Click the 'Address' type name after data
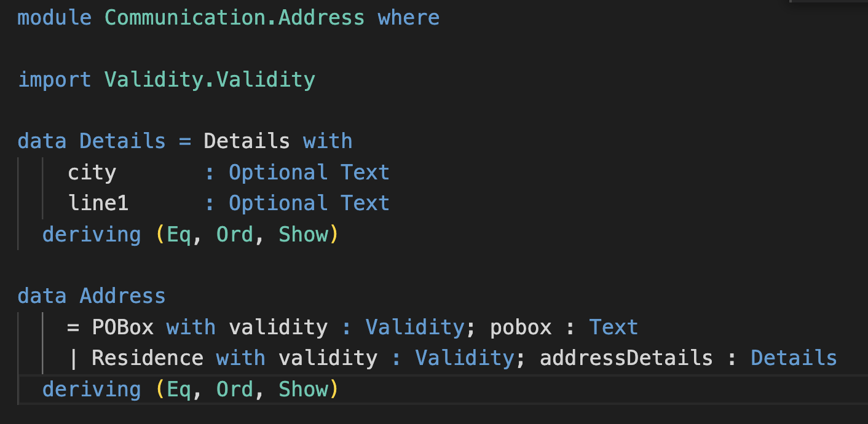The width and height of the screenshot is (868, 424). click(122, 296)
